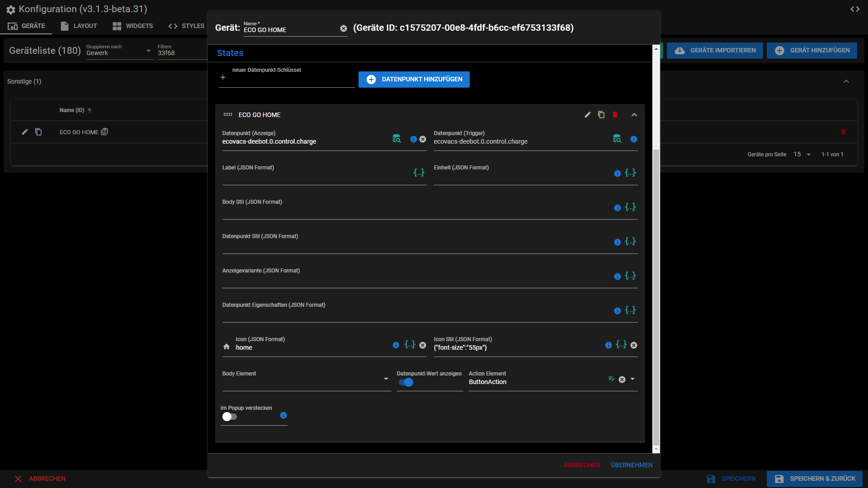Toggle Datenpunkt-Wert anzeigen switch
This screenshot has height=488, width=868.
click(406, 382)
